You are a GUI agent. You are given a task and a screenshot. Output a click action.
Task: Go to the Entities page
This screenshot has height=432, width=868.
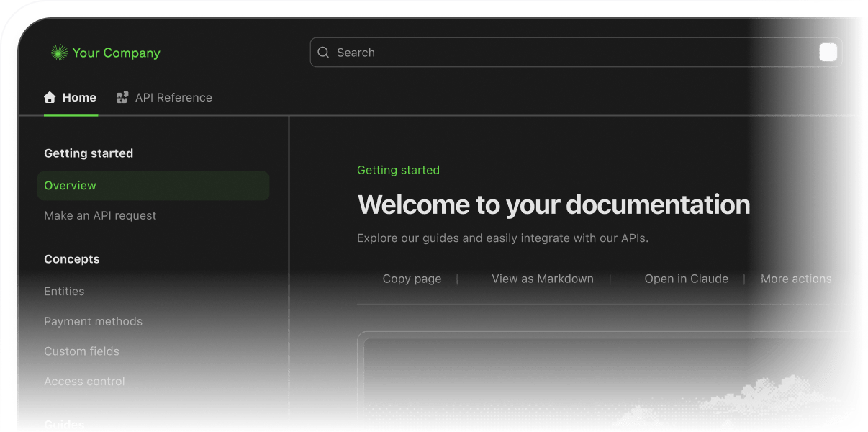click(64, 291)
